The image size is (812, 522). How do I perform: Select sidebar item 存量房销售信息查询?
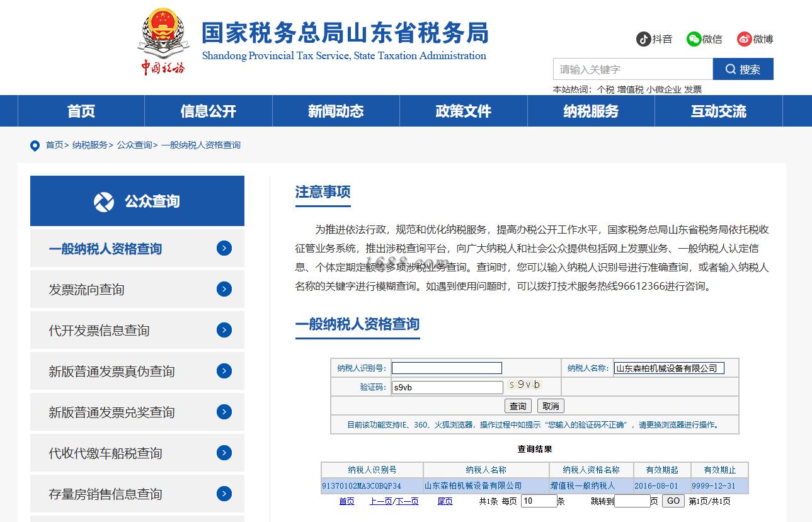point(137,494)
